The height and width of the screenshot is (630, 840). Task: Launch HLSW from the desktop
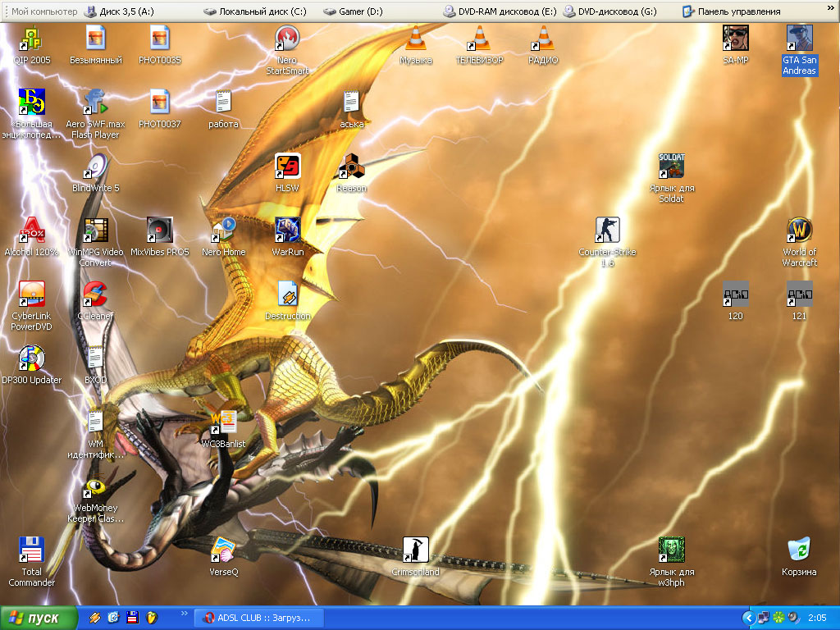(x=287, y=173)
